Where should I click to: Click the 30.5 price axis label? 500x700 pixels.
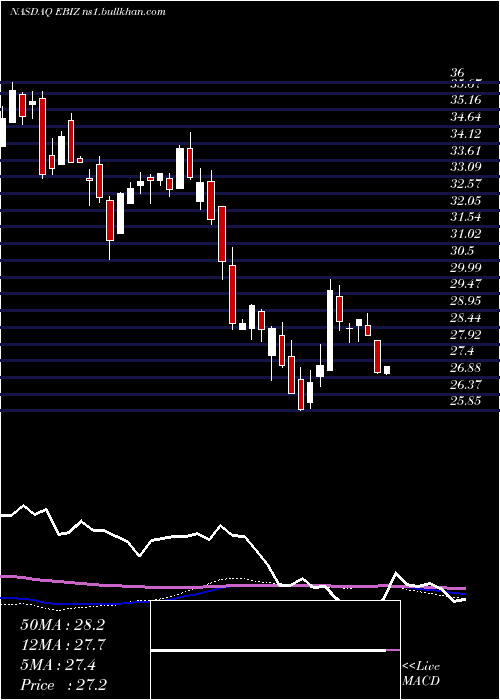[462, 250]
